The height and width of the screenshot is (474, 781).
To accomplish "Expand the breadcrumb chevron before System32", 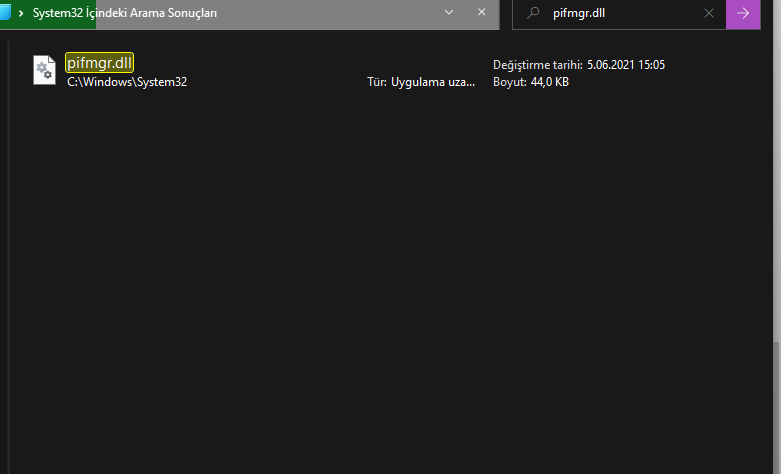I will pyautogui.click(x=21, y=14).
